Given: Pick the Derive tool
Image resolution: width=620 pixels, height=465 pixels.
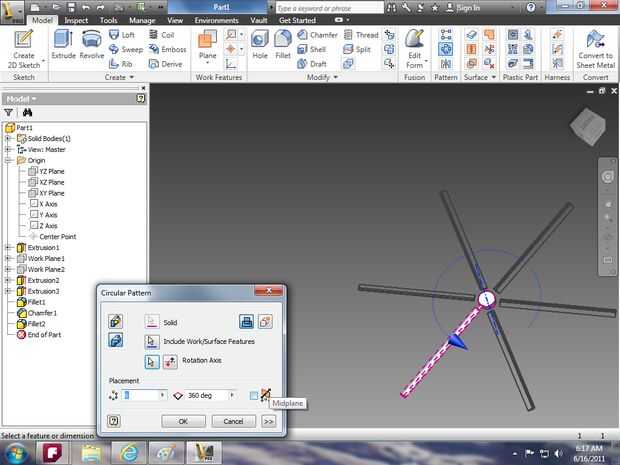Looking at the screenshot, I should click(x=166, y=64).
